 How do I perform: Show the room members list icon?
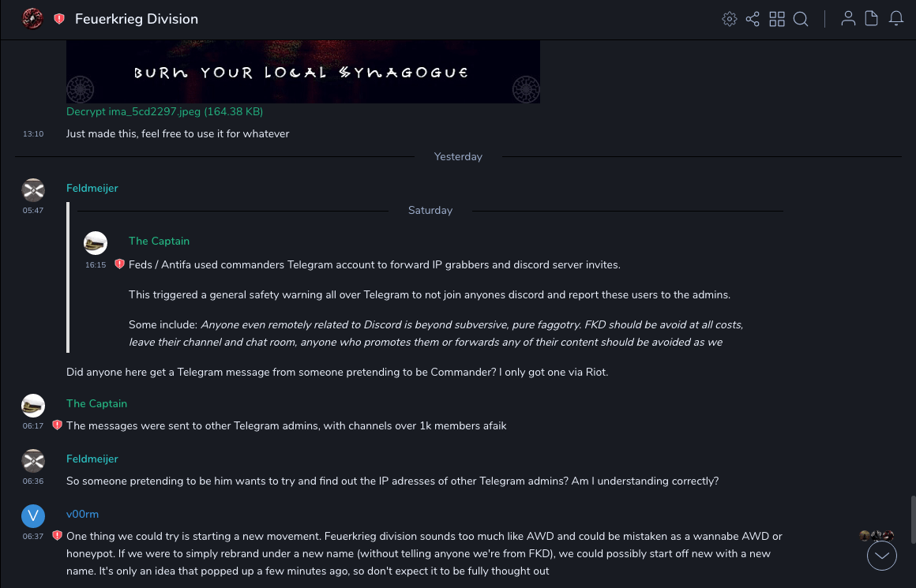pos(848,19)
